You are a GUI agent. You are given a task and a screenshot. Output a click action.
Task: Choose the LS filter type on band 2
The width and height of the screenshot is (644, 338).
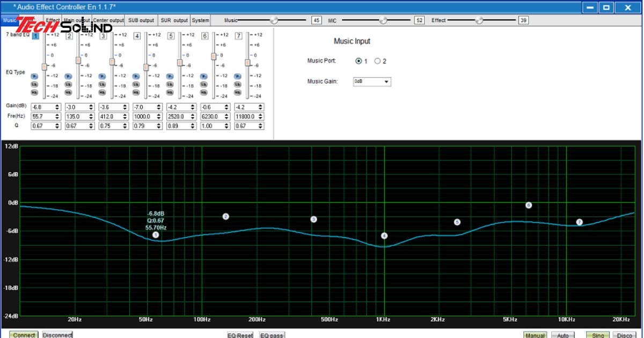pos(68,84)
